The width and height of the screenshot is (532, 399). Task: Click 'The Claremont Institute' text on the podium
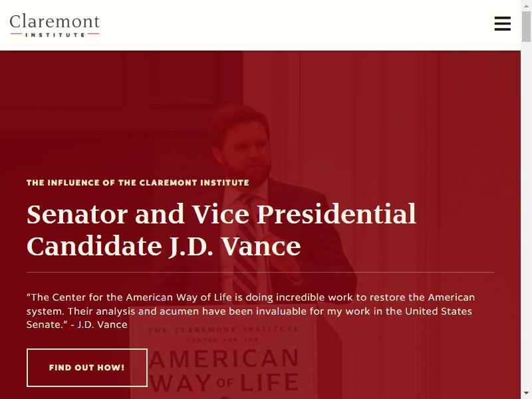[223, 329]
